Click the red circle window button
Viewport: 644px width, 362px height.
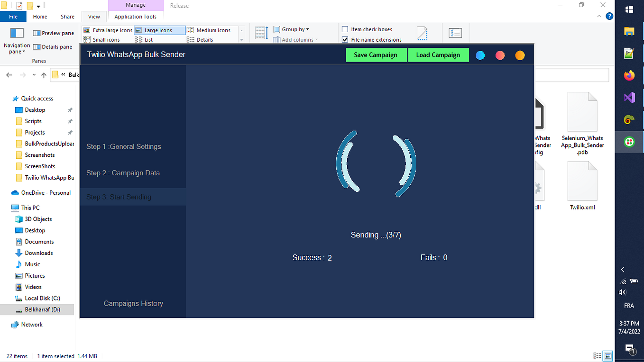point(500,55)
